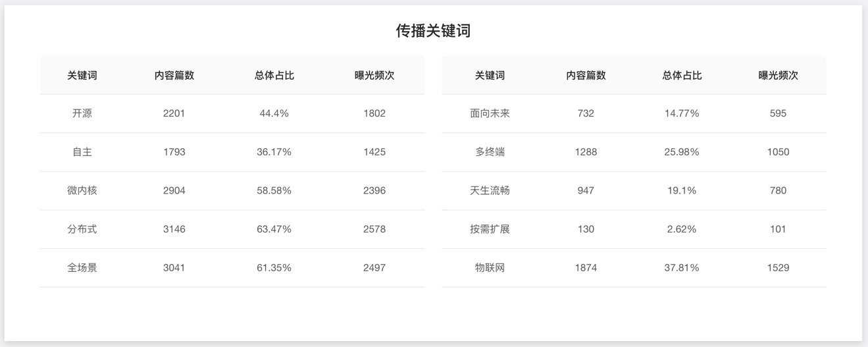This screenshot has height=347, width=868.
Task: Click 总体占比 header in the right table
Action: (x=682, y=76)
